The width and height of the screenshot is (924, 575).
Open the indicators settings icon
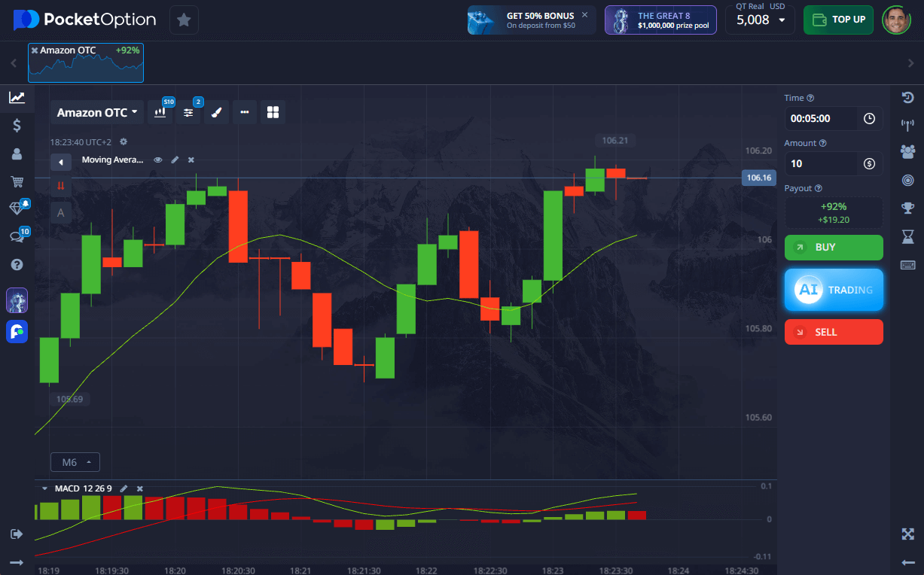point(188,112)
